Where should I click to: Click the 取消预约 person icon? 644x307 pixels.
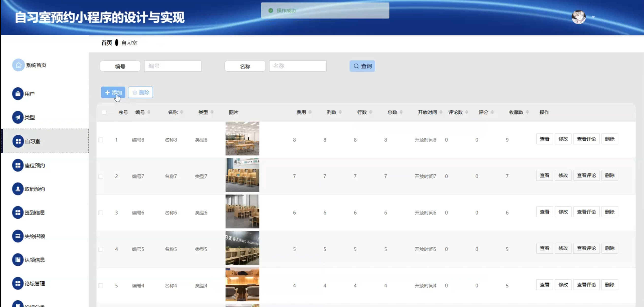[x=18, y=189]
